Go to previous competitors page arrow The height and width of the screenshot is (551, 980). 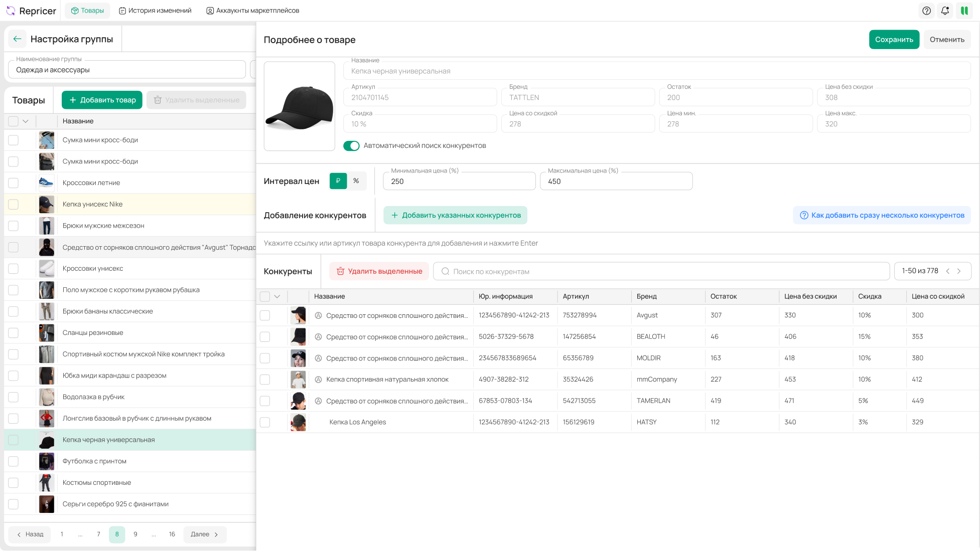947,271
